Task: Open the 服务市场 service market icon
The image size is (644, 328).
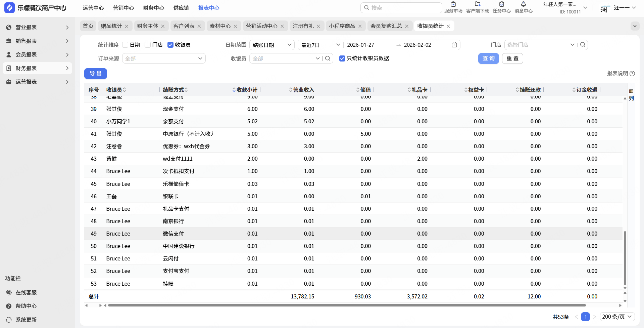Action: click(x=453, y=5)
